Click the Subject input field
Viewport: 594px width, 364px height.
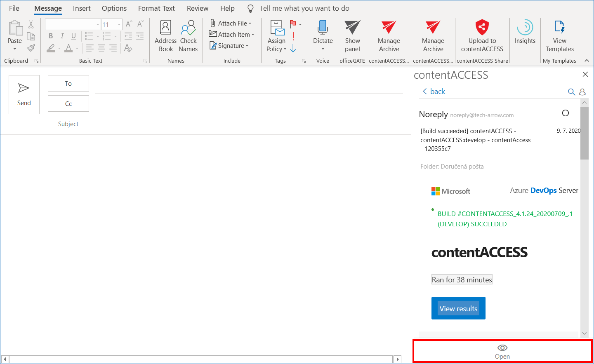[x=247, y=124]
